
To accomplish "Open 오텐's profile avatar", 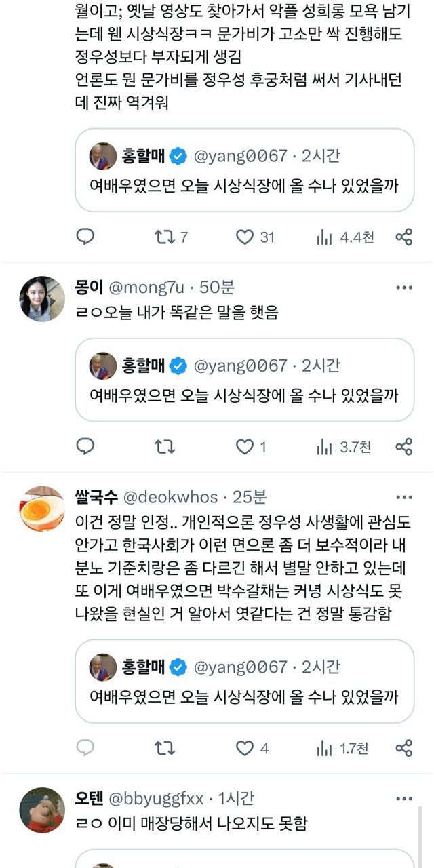I will pos(42,810).
